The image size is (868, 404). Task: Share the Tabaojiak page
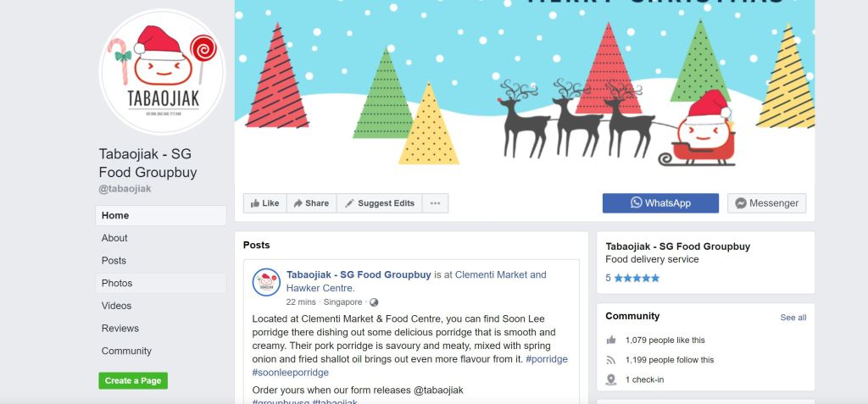point(311,203)
